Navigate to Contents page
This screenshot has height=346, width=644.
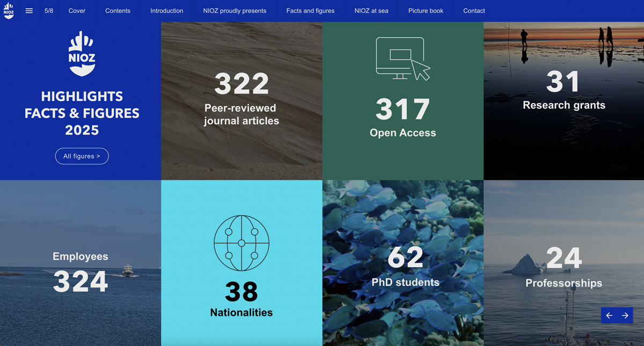118,11
